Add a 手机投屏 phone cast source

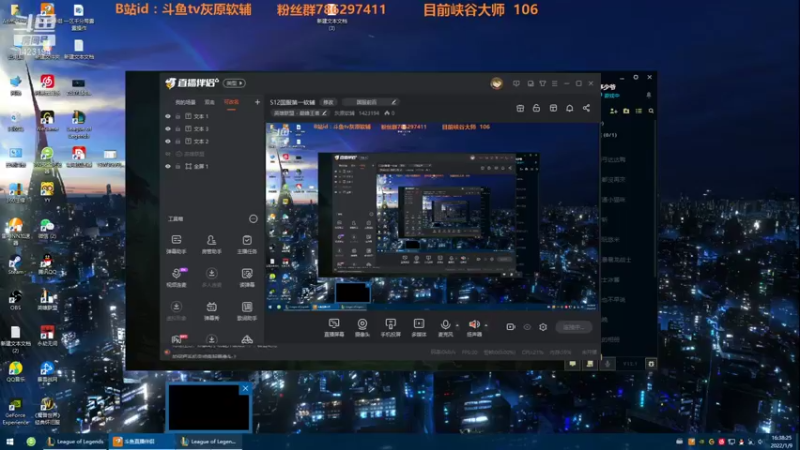(x=390, y=328)
